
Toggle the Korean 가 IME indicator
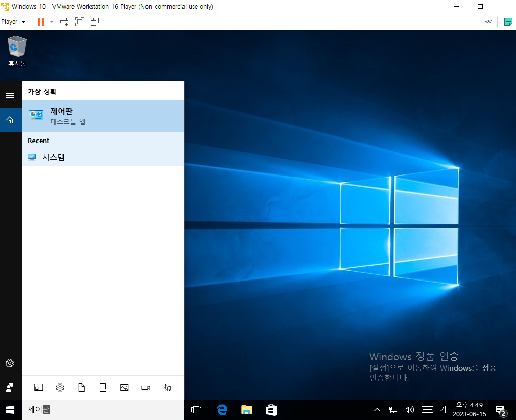(x=444, y=409)
